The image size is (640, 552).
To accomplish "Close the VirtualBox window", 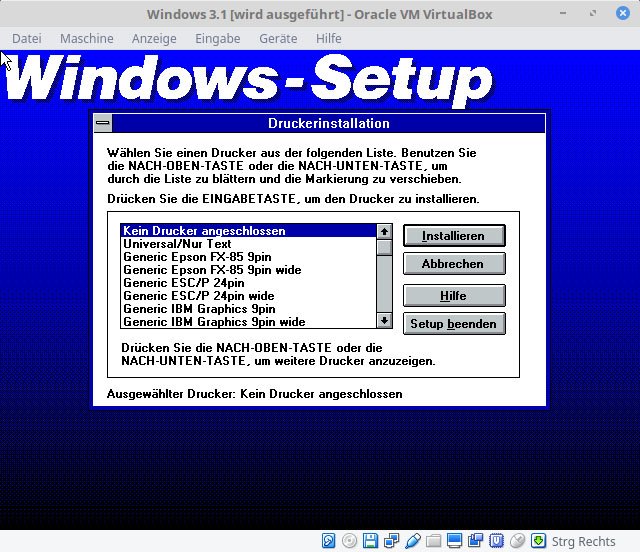I will point(623,13).
